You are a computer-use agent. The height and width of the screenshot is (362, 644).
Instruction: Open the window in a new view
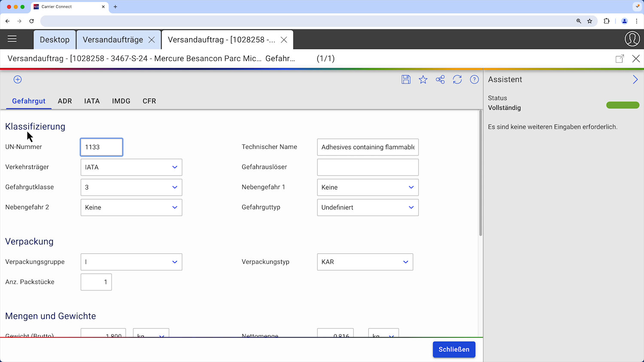[x=620, y=58]
